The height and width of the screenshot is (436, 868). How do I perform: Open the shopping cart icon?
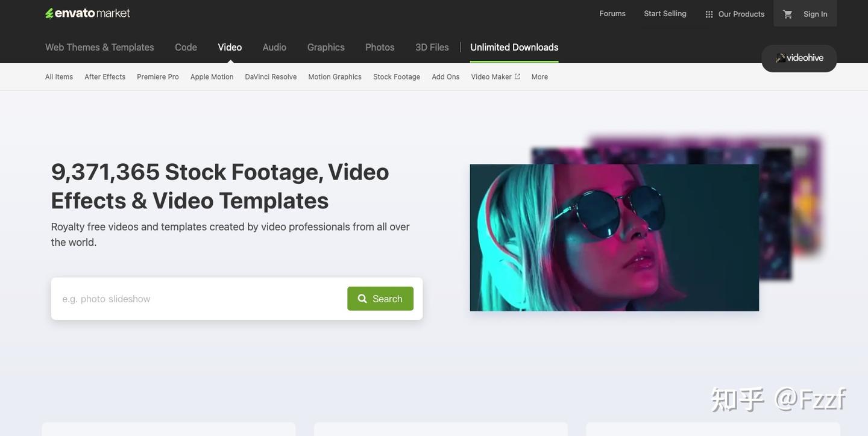[787, 14]
